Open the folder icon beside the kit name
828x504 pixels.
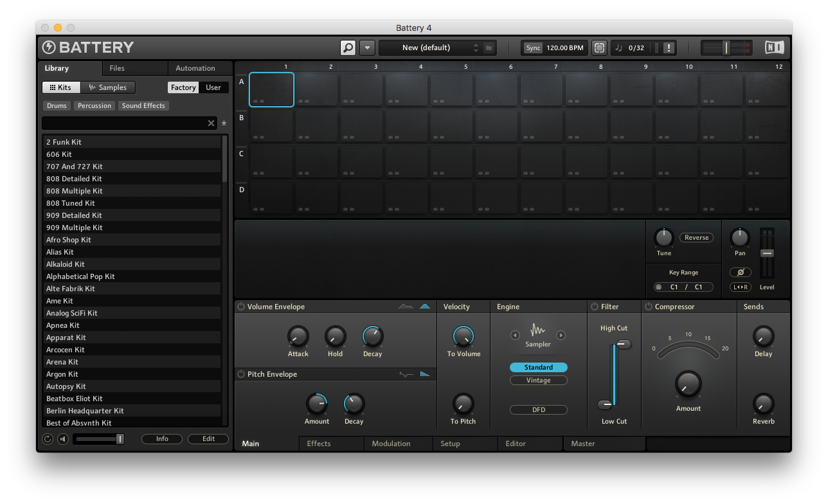(489, 48)
